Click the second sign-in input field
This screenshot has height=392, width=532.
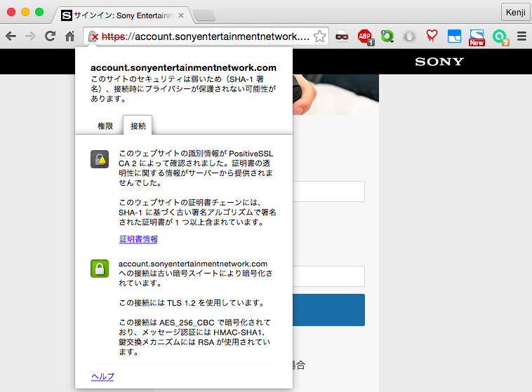328,276
